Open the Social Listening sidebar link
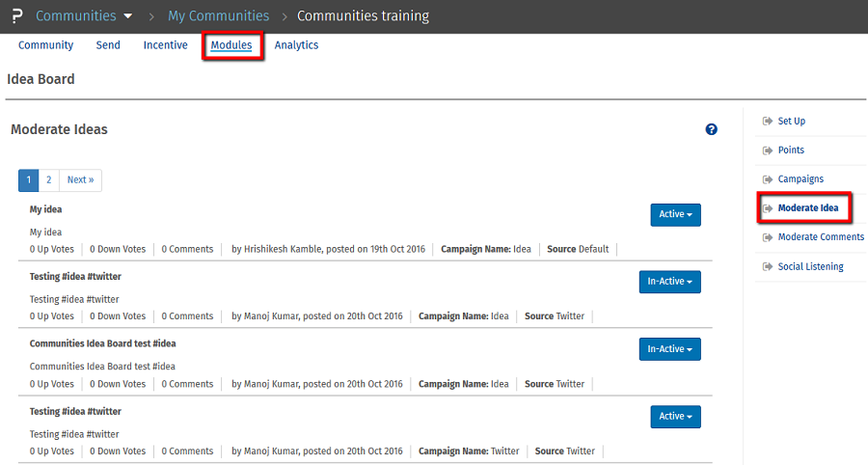 coord(810,266)
